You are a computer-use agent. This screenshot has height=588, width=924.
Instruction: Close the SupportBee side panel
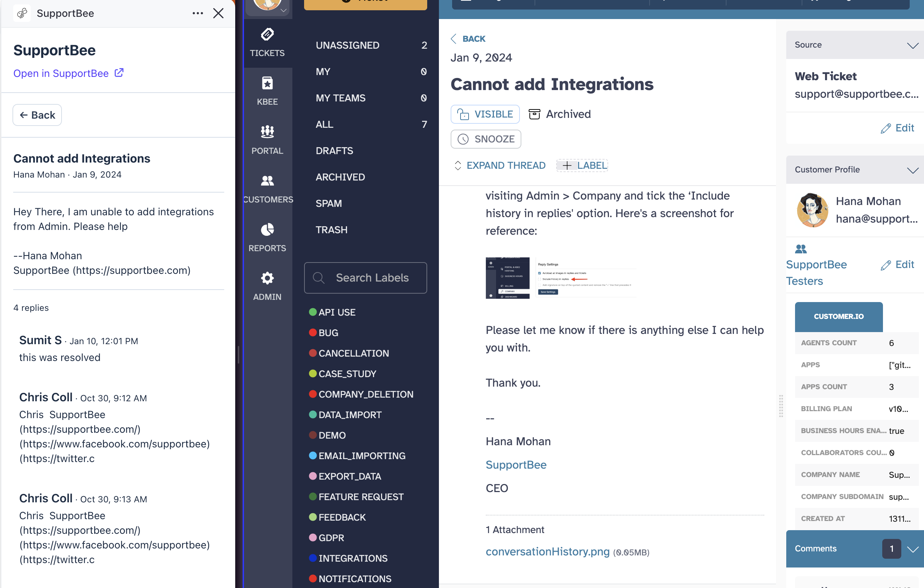point(218,14)
